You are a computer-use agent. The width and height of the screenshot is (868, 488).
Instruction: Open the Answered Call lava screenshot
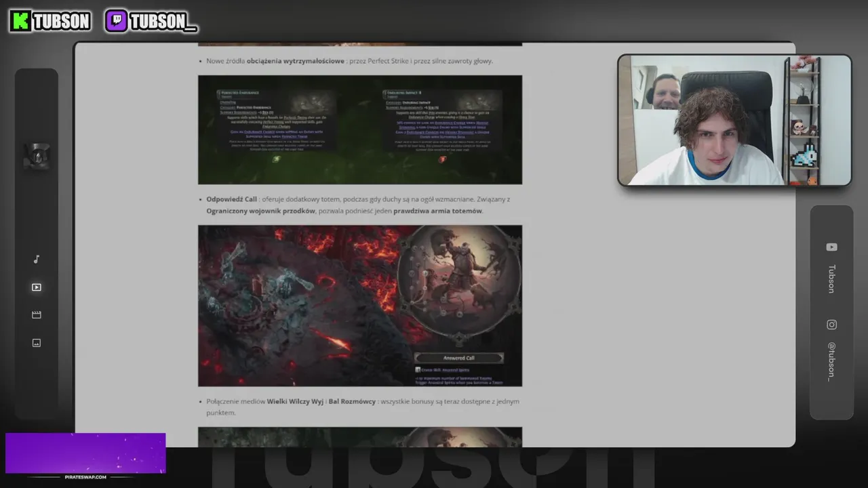360,306
